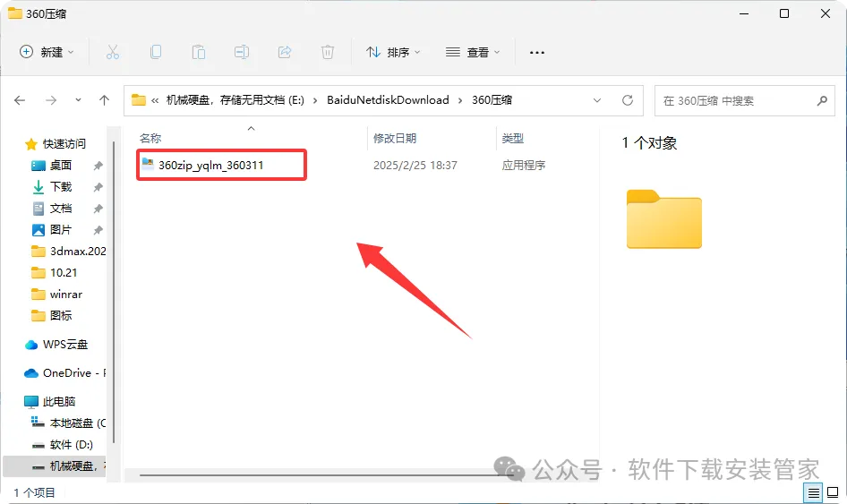Click the Copy icon in toolbar

(x=156, y=52)
